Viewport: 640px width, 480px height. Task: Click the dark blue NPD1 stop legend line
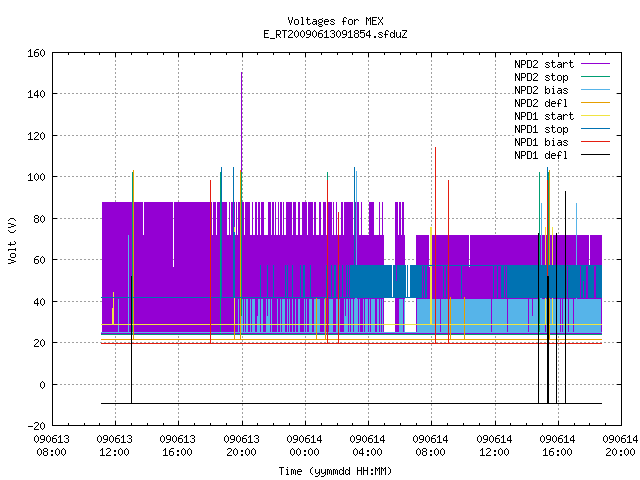pos(596,129)
